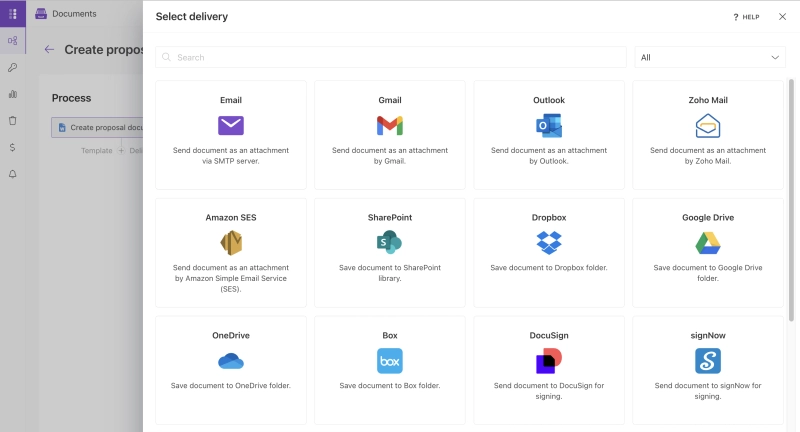Image resolution: width=800 pixels, height=432 pixels.
Task: Click the signNow card title
Action: (x=708, y=335)
